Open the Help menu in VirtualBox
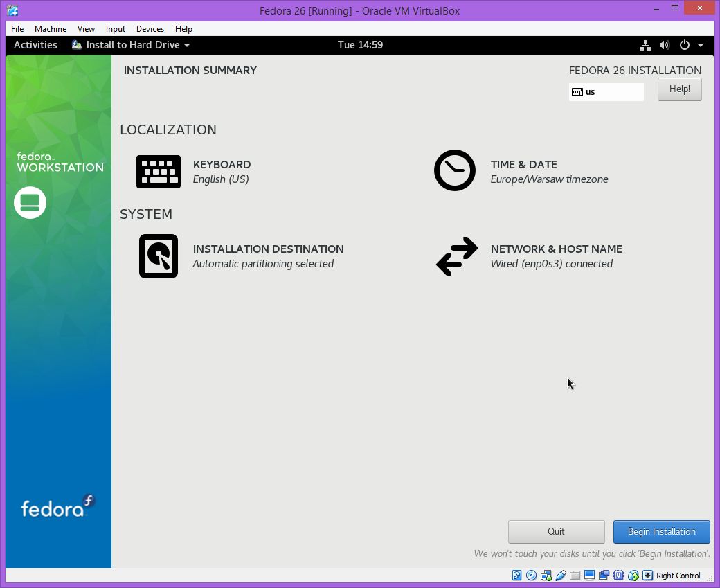The image size is (720, 588). [x=183, y=29]
